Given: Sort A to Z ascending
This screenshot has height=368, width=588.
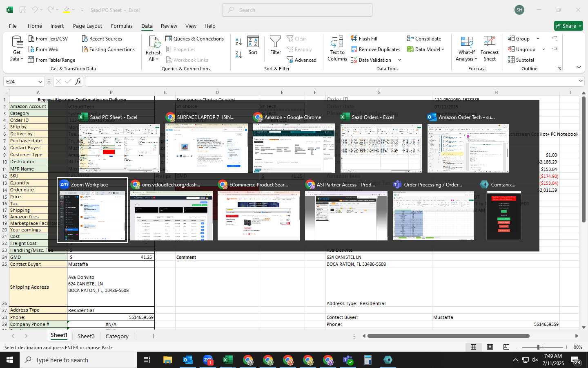Looking at the screenshot, I should coord(239,42).
